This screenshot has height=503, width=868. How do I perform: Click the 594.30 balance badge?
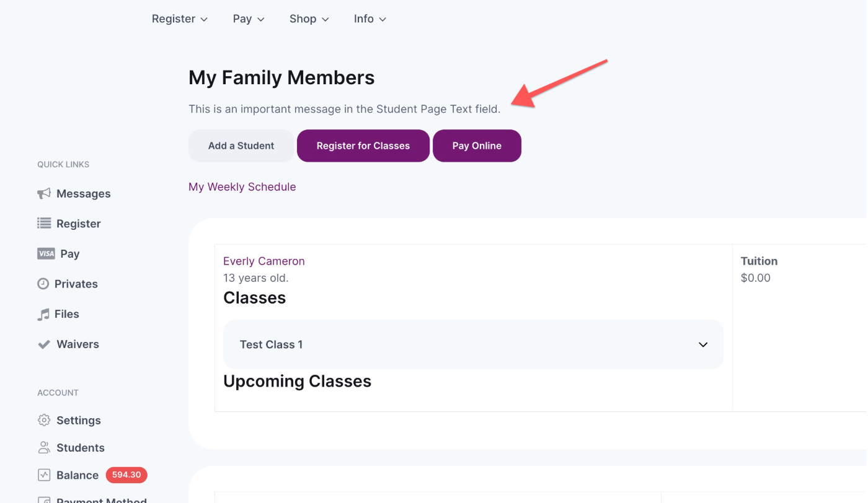pos(126,475)
